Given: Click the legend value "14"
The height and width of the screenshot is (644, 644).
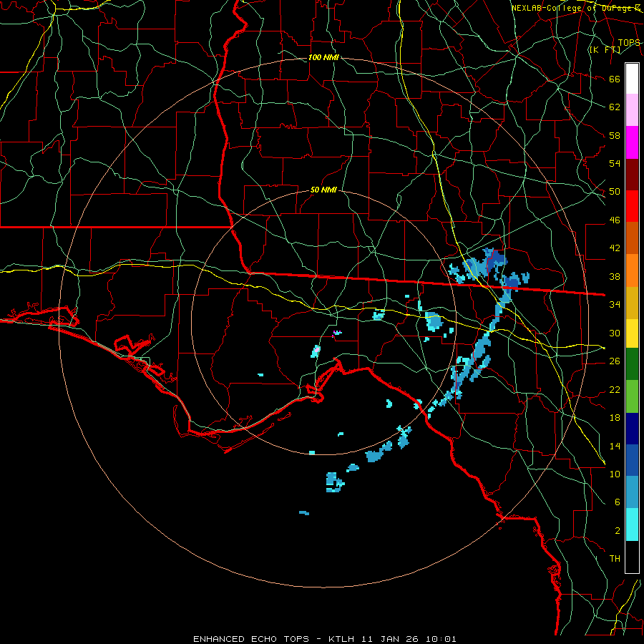Looking at the screenshot, I should click(615, 446).
